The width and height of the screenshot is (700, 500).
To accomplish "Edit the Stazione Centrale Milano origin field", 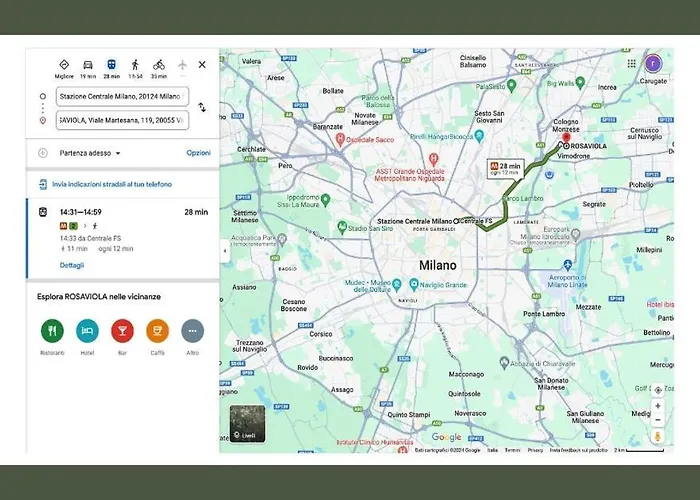I will 122,96.
